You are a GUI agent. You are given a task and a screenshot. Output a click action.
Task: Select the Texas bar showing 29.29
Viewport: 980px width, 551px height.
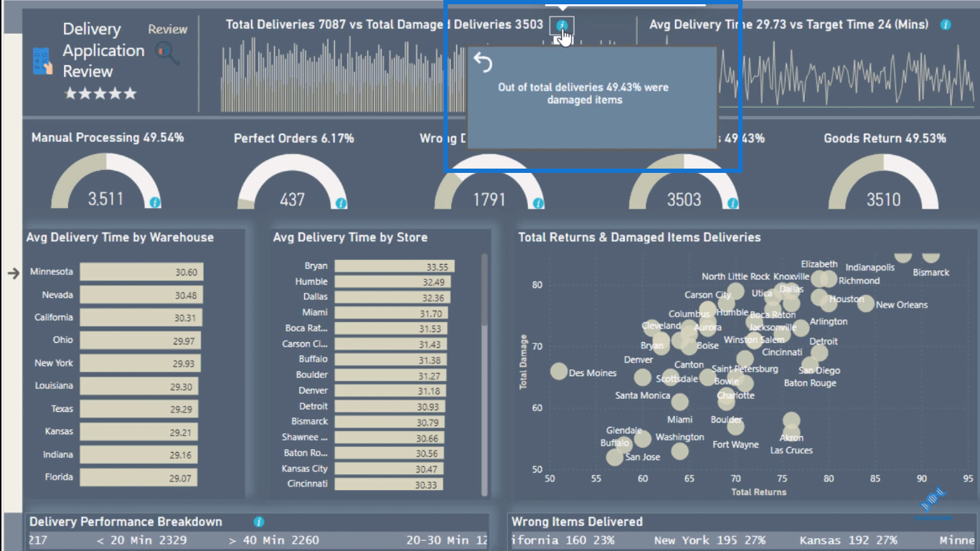pos(139,409)
